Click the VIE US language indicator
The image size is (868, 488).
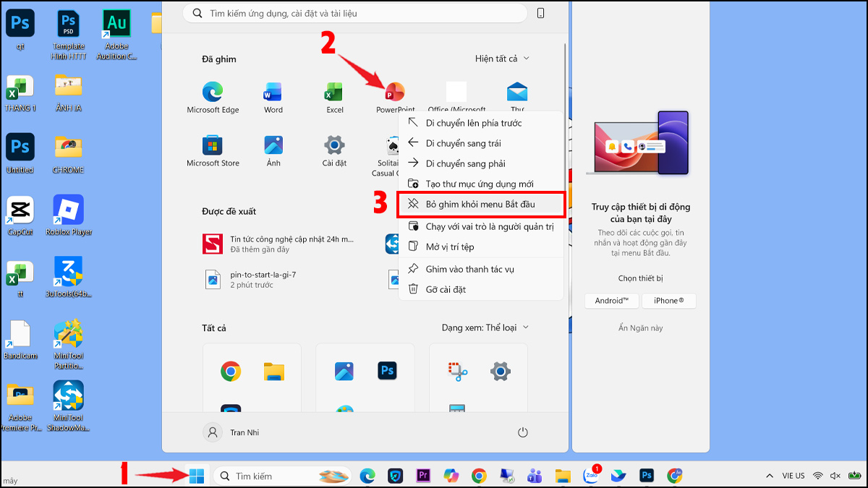(x=793, y=476)
